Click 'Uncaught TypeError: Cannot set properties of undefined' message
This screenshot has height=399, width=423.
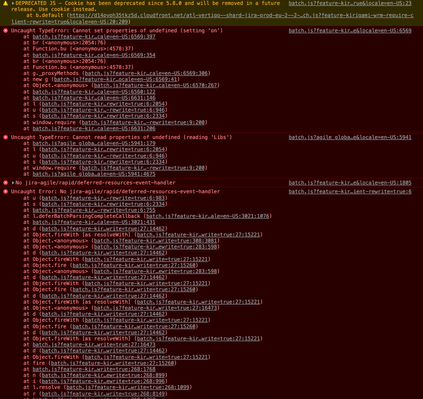[117, 31]
